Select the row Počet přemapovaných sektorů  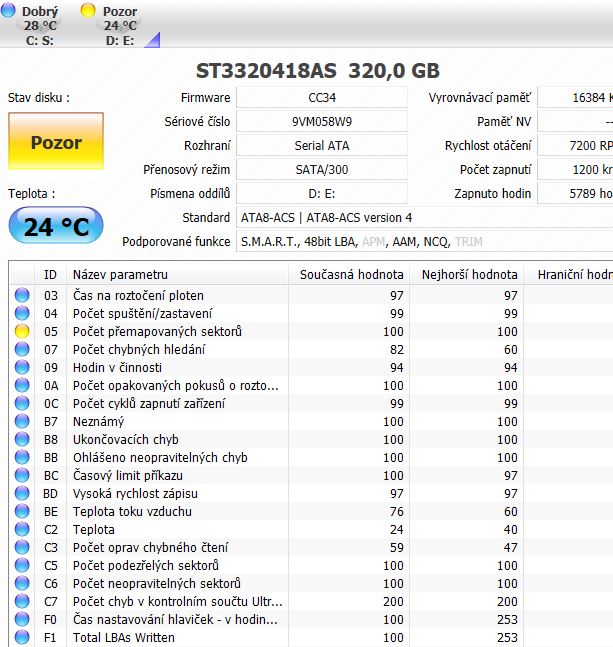coord(311,331)
